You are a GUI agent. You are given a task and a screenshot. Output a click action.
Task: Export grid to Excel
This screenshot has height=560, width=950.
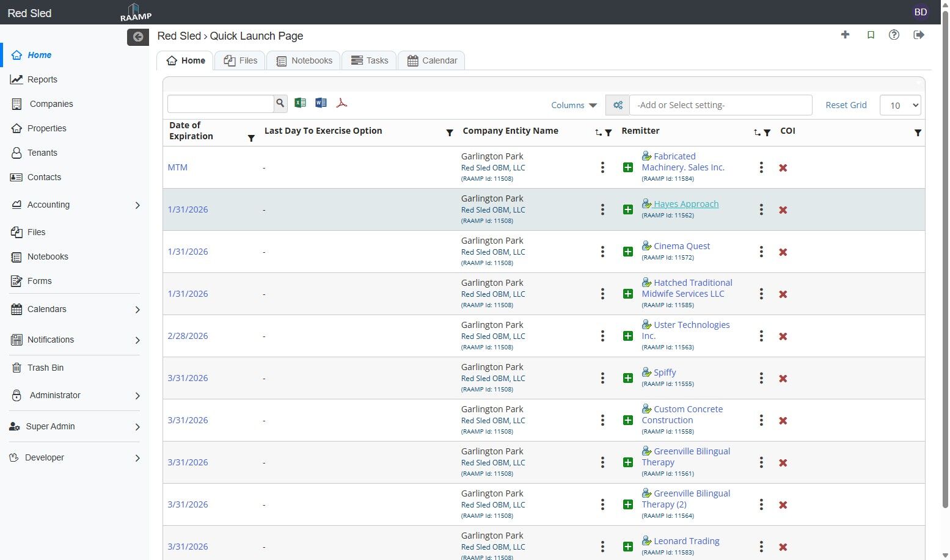point(300,103)
